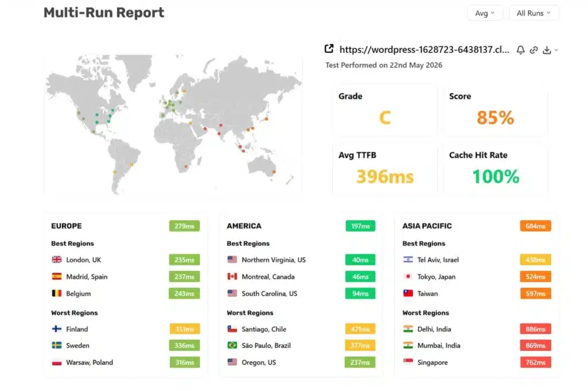Screen dimensions: 588x391
Task: Click the Sweden flag icon
Action: click(57, 345)
